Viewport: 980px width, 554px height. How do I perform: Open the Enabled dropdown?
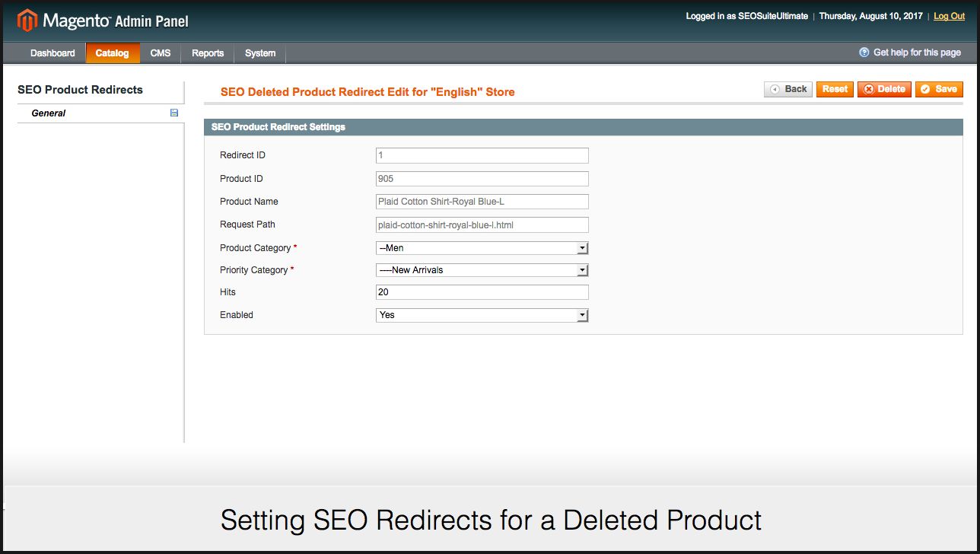tap(482, 315)
